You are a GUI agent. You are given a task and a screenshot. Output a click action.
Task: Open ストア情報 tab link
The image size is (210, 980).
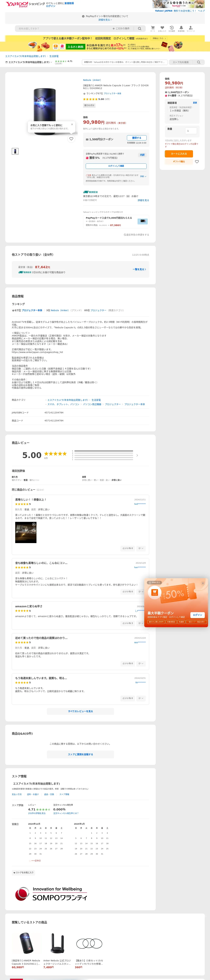coord(64,794)
